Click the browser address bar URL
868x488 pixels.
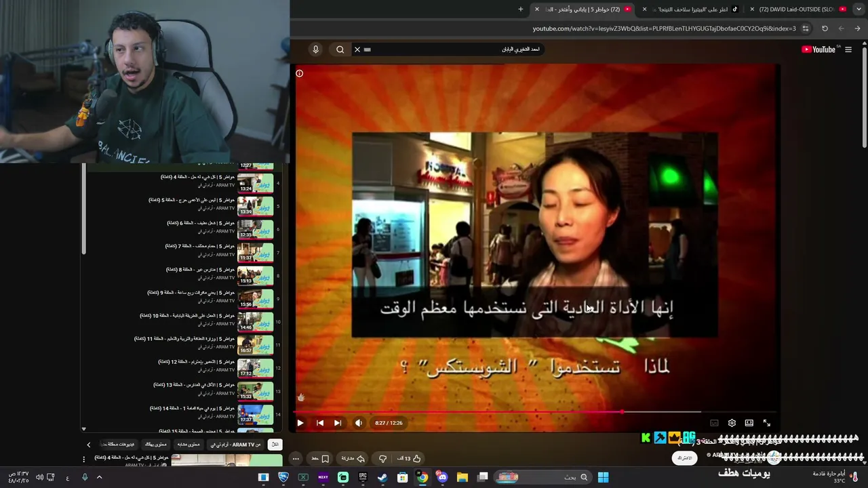[x=665, y=28]
